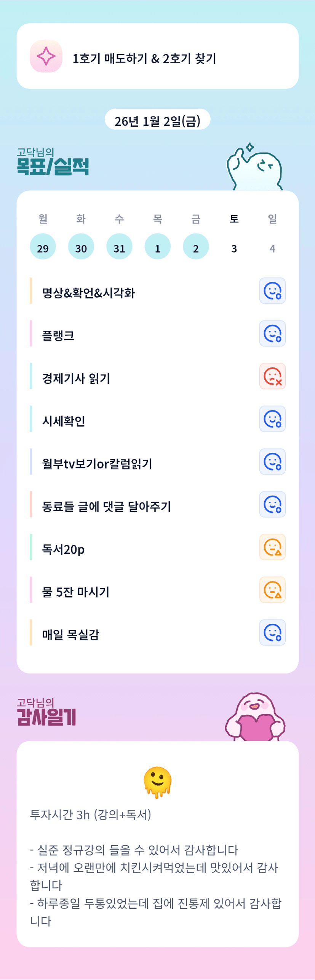This screenshot has height=980, width=315.
Task: Click the red failed face for 경제기사 읽기
Action: pyautogui.click(x=272, y=377)
